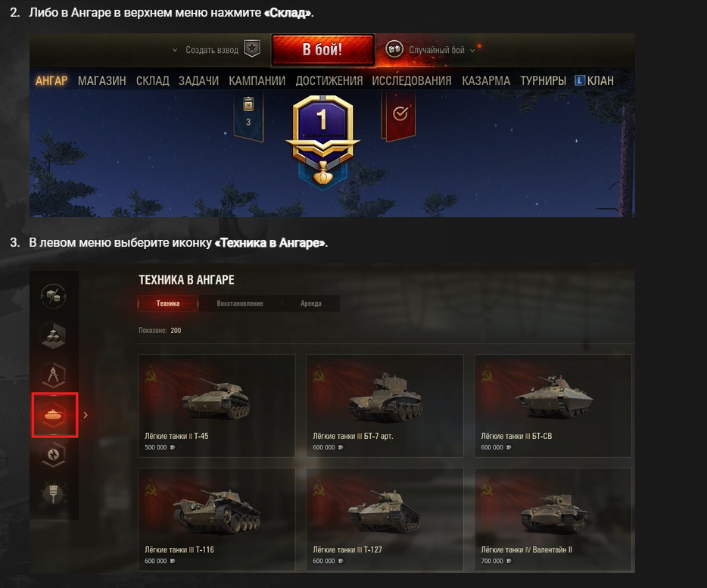Click the red В бой! button
The width and height of the screenshot is (707, 588).
[322, 50]
